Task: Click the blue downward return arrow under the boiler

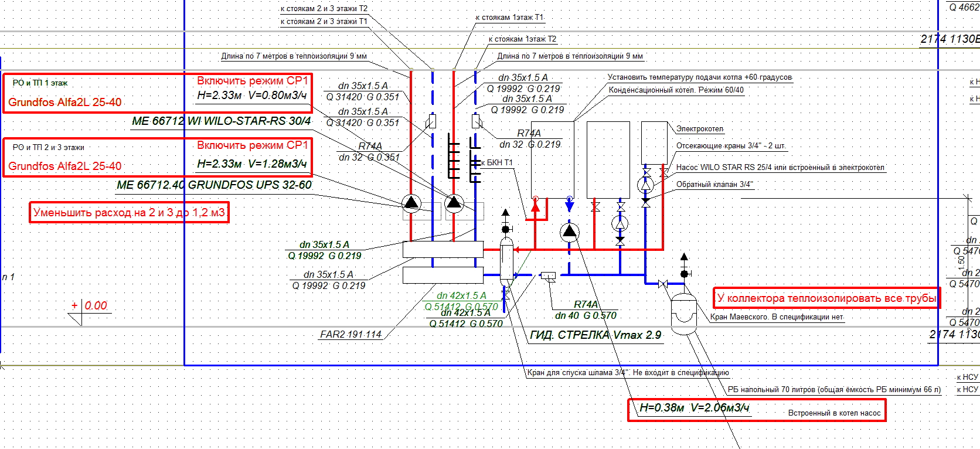Action: (x=569, y=205)
